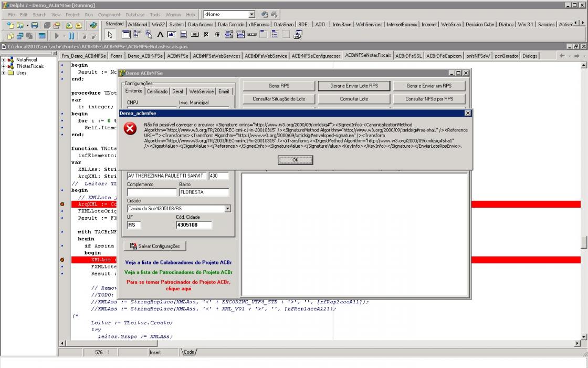Select the Button component icon

tap(195, 35)
